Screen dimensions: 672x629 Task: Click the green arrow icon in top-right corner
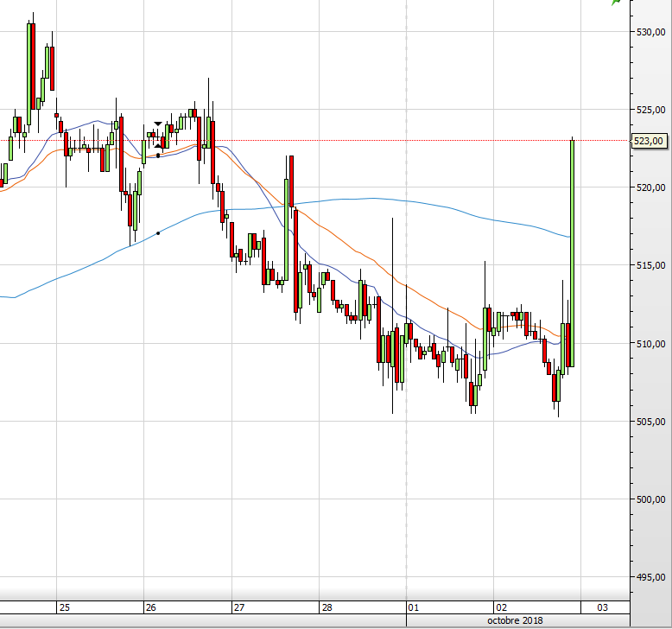point(616,3)
